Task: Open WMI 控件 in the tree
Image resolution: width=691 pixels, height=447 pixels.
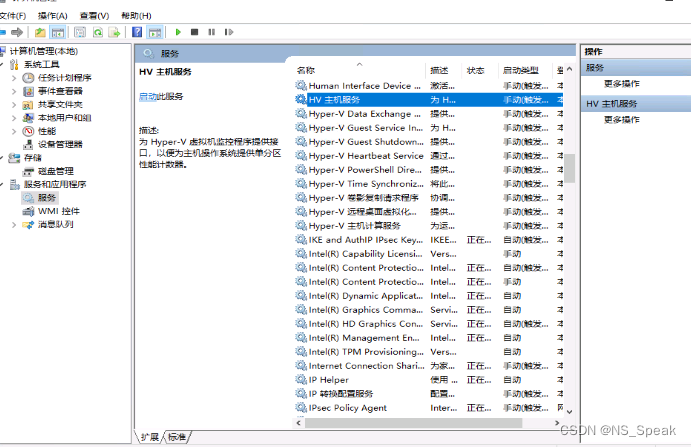Action: click(x=59, y=211)
